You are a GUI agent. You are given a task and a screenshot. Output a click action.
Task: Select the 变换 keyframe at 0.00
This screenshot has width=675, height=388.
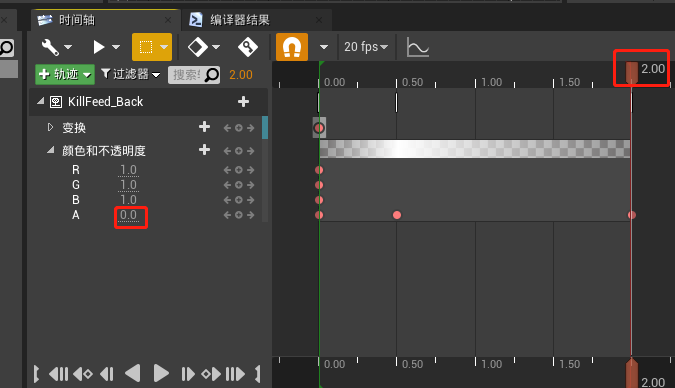click(319, 128)
